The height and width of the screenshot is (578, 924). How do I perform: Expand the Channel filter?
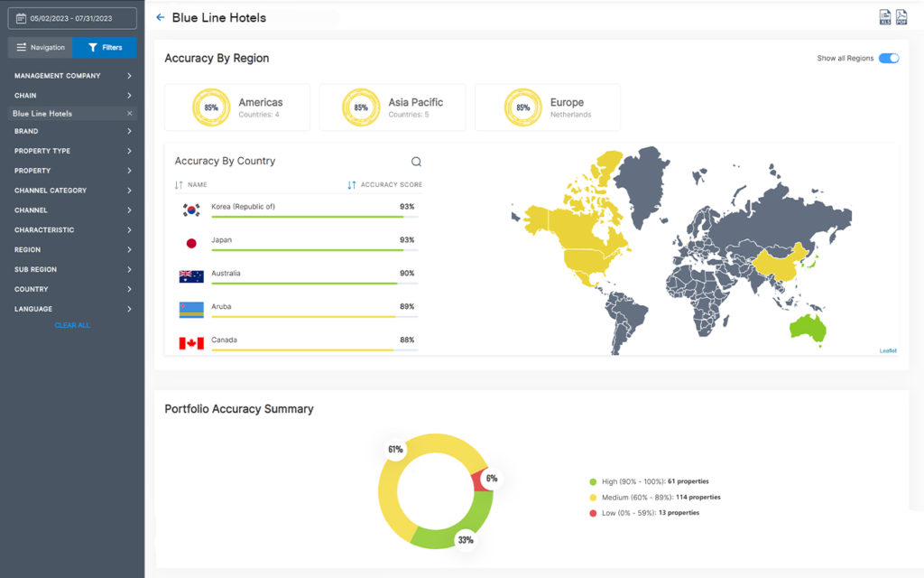pos(72,210)
